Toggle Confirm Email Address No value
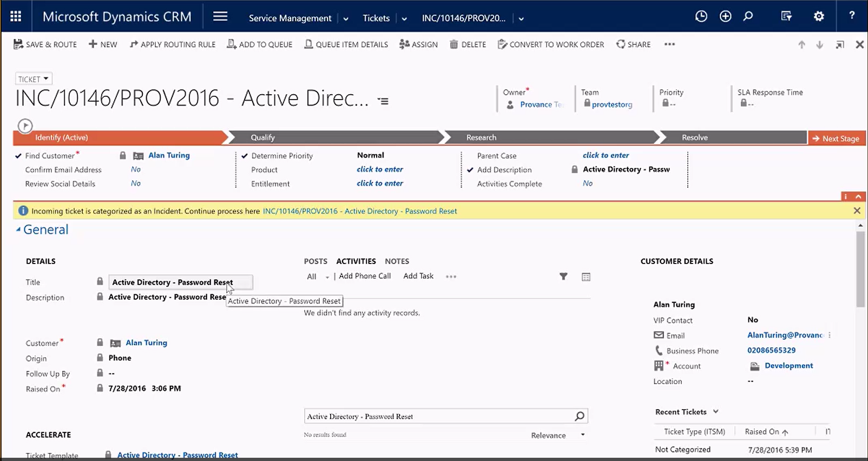The image size is (868, 461). [x=136, y=169]
